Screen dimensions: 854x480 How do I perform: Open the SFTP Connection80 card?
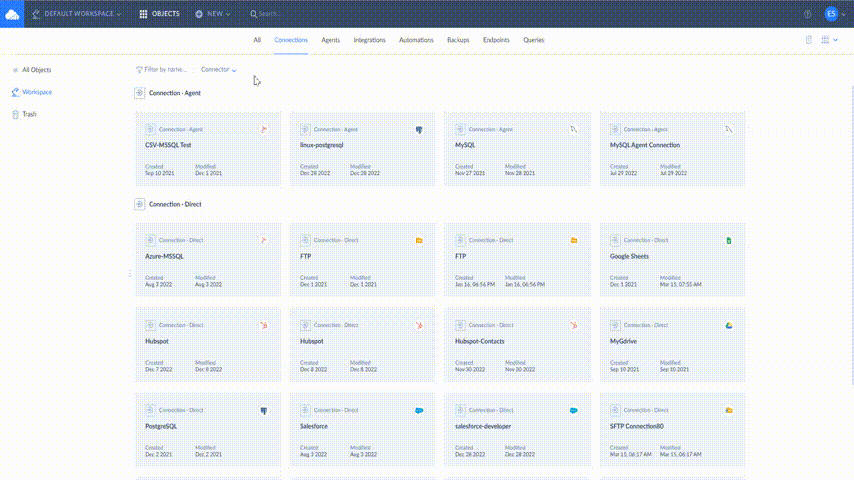click(673, 430)
